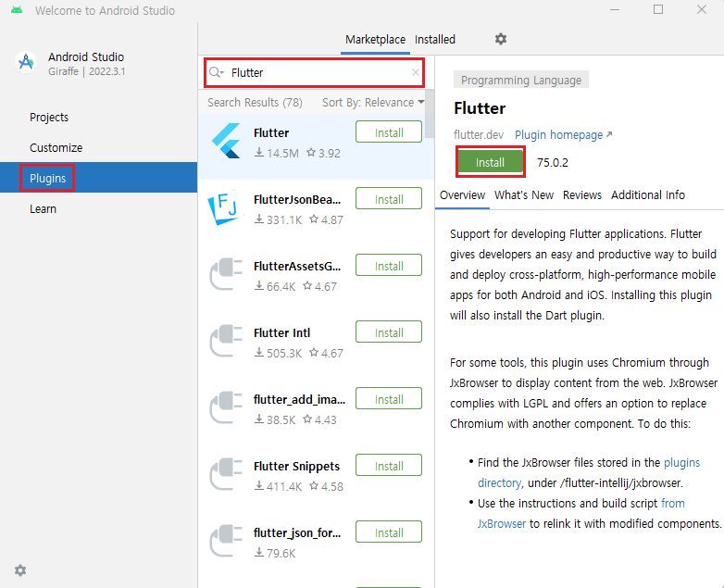
Task: Install the flutter_add_image plugin
Action: pos(389,398)
